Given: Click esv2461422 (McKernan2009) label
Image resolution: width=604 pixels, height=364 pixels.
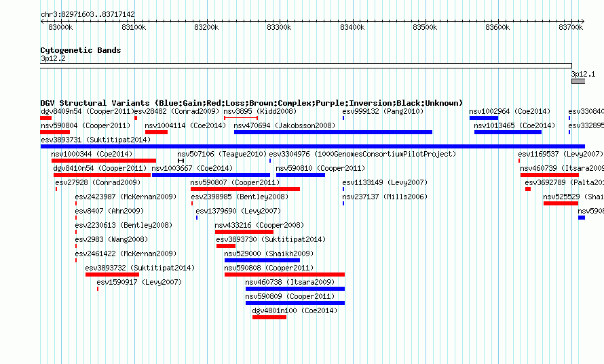Looking at the screenshot, I should click(x=126, y=254).
